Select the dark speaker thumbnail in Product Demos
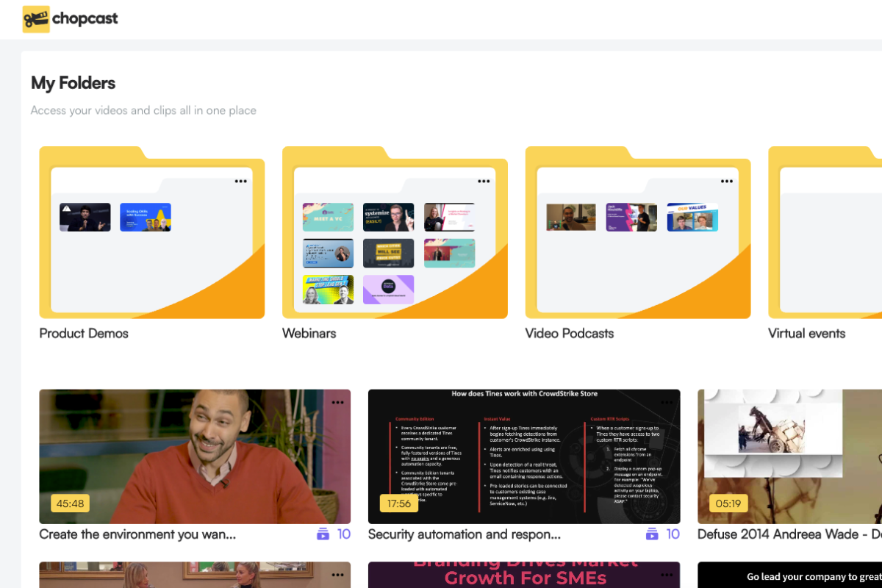882x588 pixels. (x=85, y=217)
